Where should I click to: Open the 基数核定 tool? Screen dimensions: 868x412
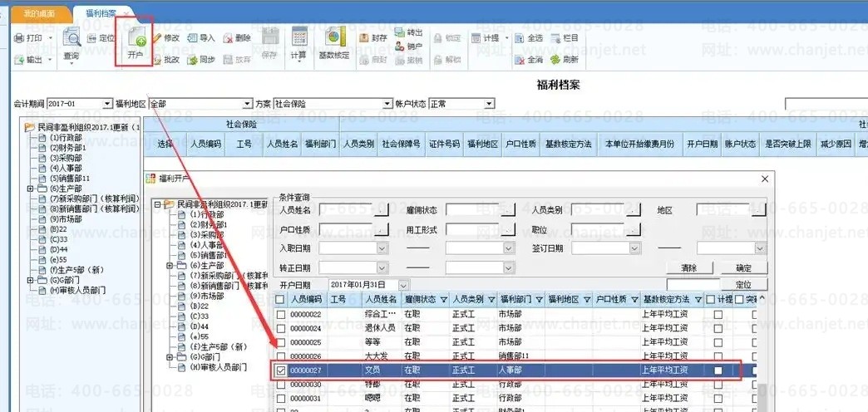coord(334,44)
